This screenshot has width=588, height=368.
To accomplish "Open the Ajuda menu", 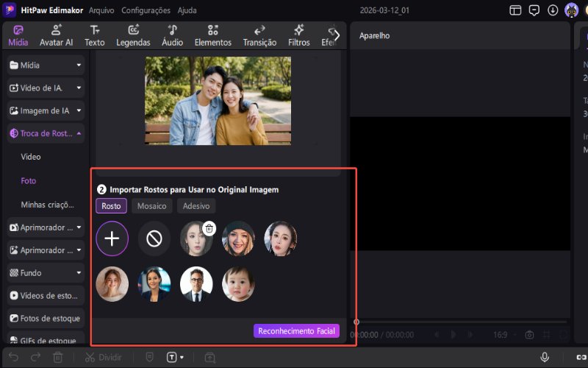I will coord(187,10).
